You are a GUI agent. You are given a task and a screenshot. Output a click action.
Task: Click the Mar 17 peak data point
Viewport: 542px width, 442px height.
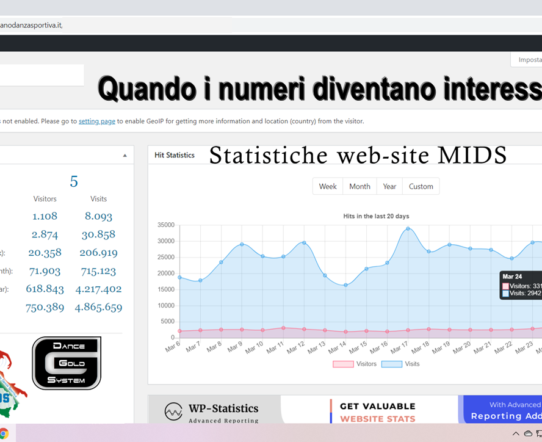coord(408,228)
